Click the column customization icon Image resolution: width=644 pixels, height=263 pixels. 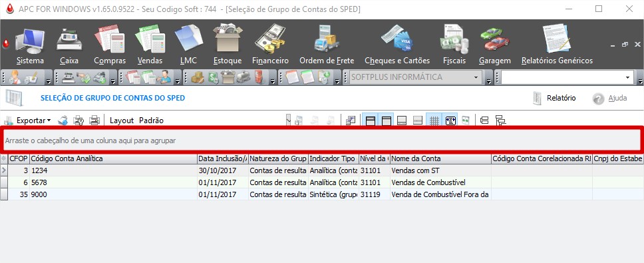351,121
